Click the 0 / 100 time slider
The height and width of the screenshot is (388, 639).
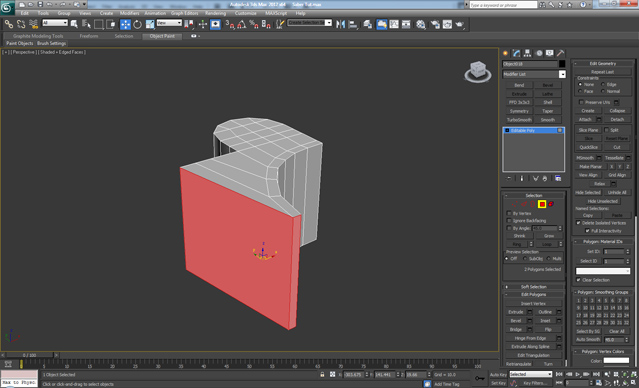[x=29, y=355]
